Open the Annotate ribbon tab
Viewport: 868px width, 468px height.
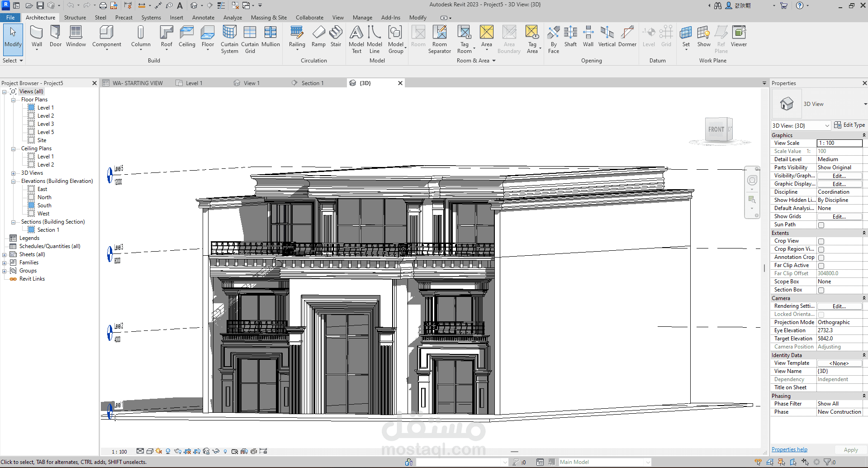pos(203,18)
